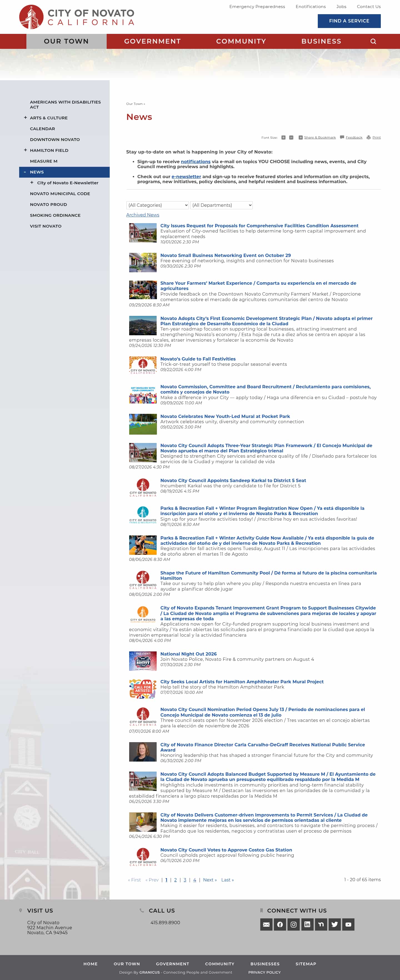Open the Archived News link
The width and height of the screenshot is (400, 980).
pos(143,215)
